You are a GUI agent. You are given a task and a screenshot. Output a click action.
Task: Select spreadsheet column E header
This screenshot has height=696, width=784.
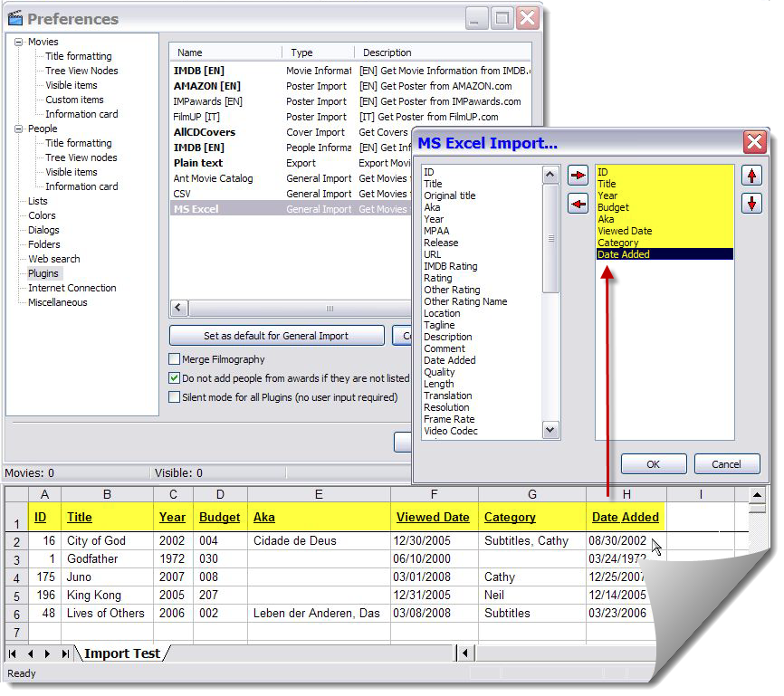click(x=319, y=494)
